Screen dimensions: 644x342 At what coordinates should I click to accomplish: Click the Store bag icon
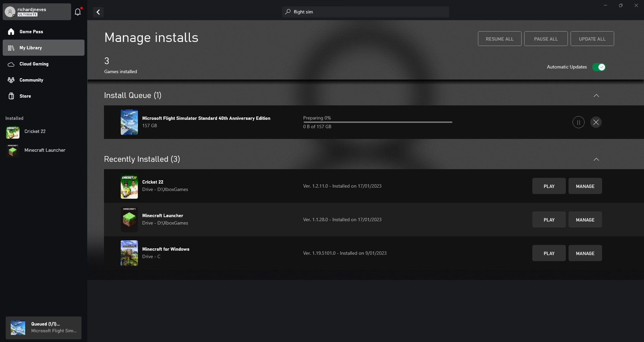point(11,96)
